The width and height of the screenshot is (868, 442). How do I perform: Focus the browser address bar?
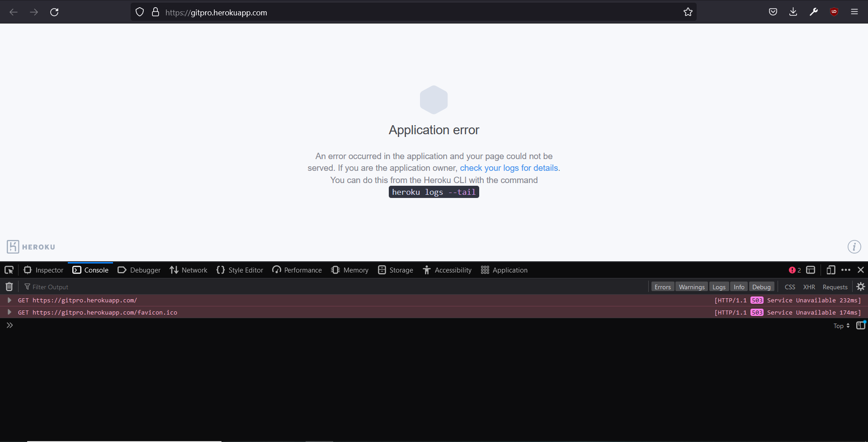click(414, 12)
